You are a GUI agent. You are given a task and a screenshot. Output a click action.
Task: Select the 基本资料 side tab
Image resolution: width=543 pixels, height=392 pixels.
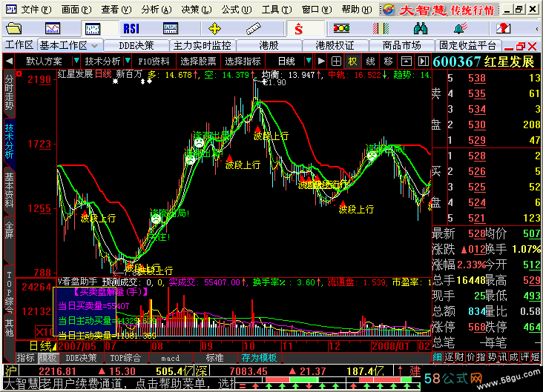[x=9, y=190]
